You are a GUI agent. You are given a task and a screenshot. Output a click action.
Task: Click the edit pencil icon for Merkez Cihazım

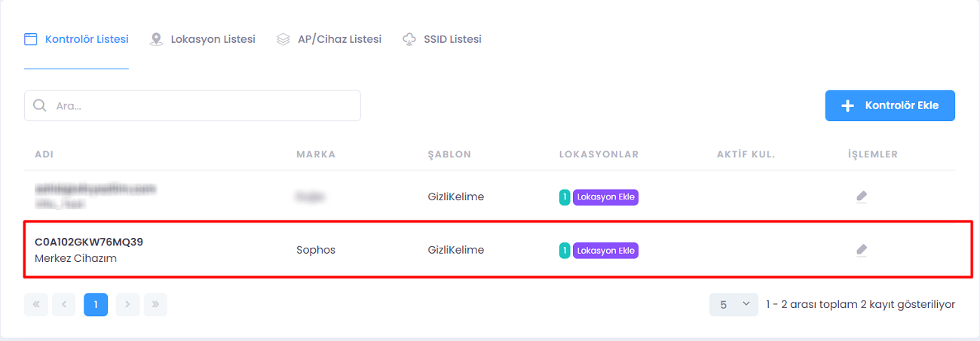click(862, 250)
